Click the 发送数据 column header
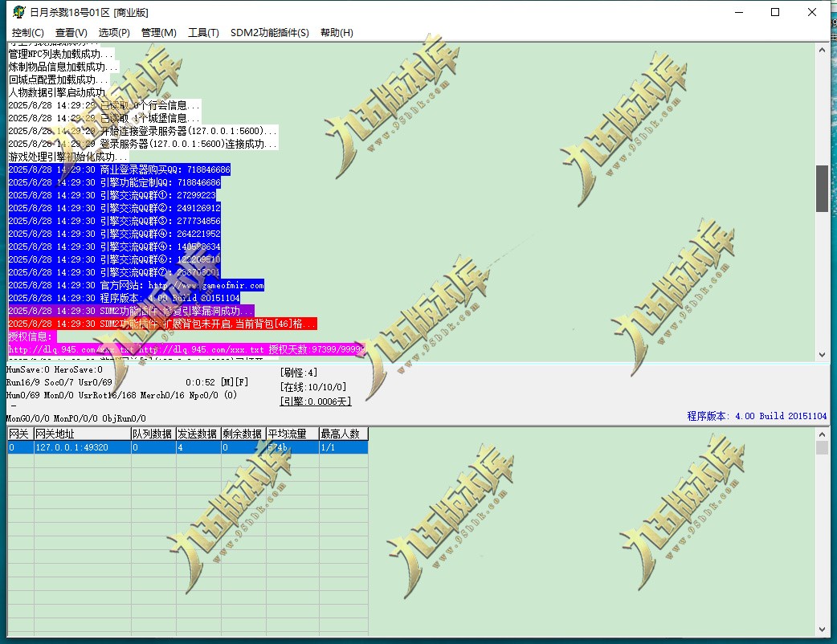 pos(198,434)
